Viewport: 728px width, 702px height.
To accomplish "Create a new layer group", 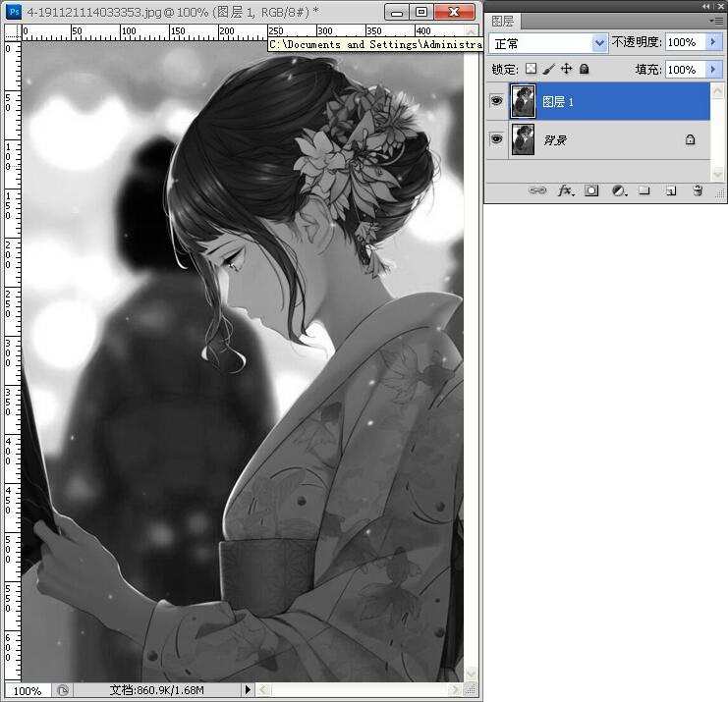I will click(644, 190).
